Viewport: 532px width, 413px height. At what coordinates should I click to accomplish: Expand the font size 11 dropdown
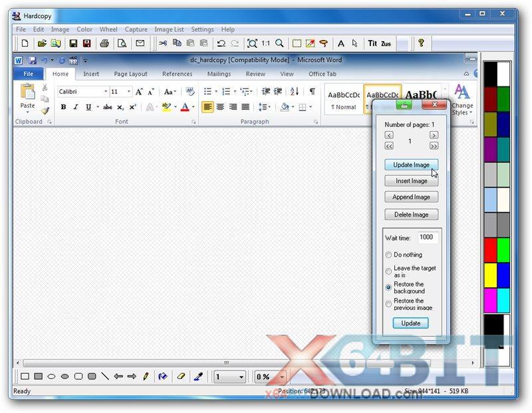click(129, 92)
